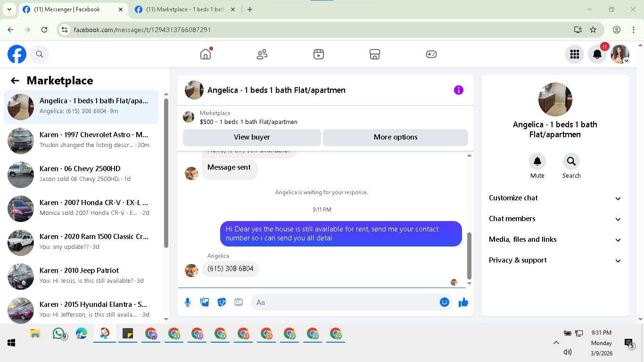This screenshot has height=362, width=644.
Task: Click the More options button
Action: 396,137
